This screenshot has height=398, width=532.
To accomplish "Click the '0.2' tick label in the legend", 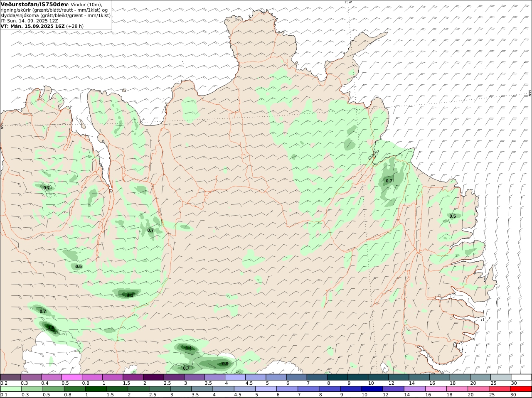I will tap(4, 383).
